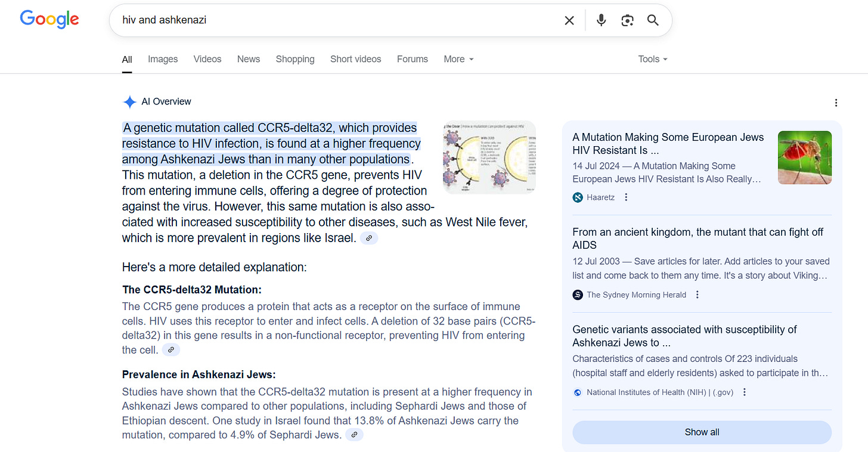The height and width of the screenshot is (452, 868).
Task: Click The Sydney Morning Herald favicon
Action: tap(578, 295)
